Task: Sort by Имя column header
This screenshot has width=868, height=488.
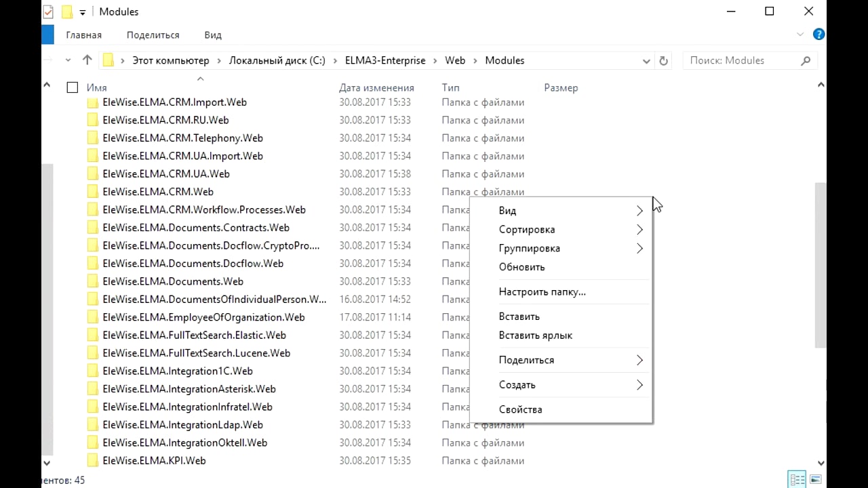Action: (96, 87)
